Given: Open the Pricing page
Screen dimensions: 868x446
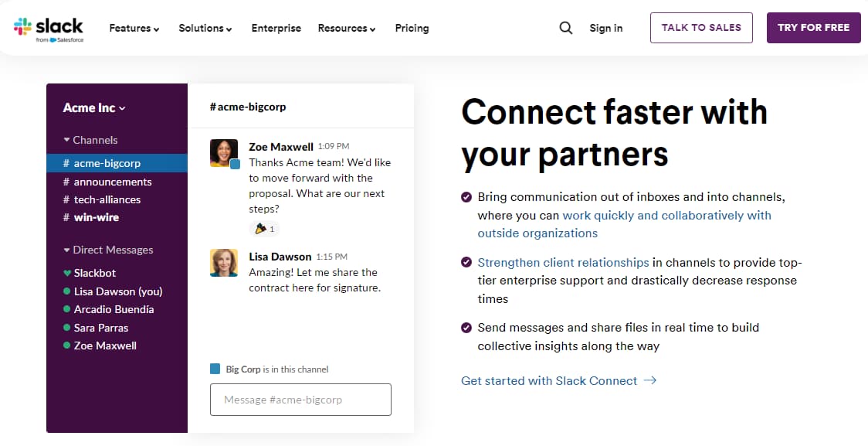Looking at the screenshot, I should pyautogui.click(x=412, y=28).
